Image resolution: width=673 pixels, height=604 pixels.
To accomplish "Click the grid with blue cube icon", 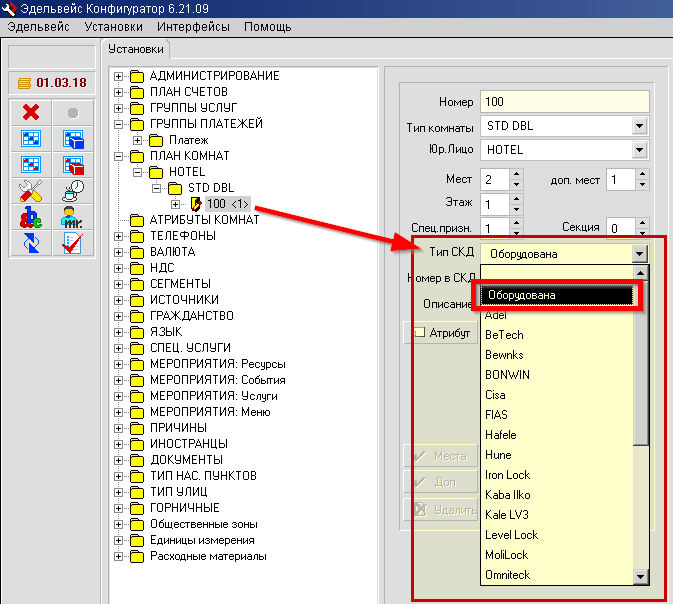I will click(73, 139).
